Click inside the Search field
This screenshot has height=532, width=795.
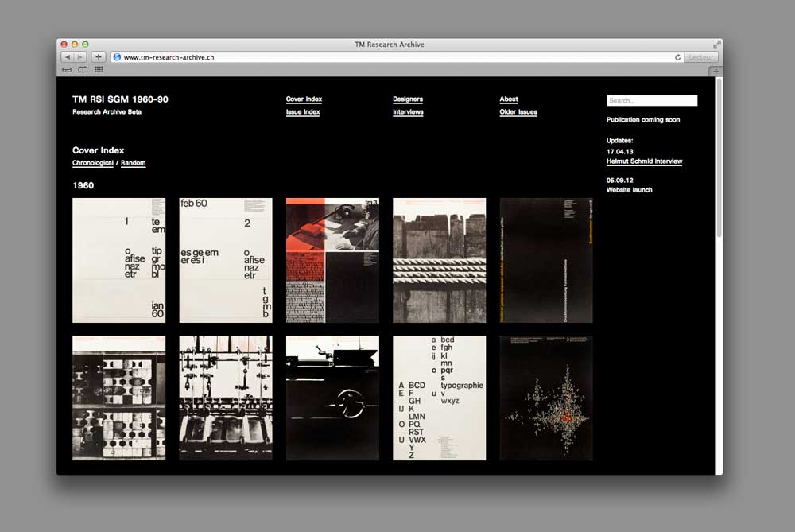pos(651,100)
